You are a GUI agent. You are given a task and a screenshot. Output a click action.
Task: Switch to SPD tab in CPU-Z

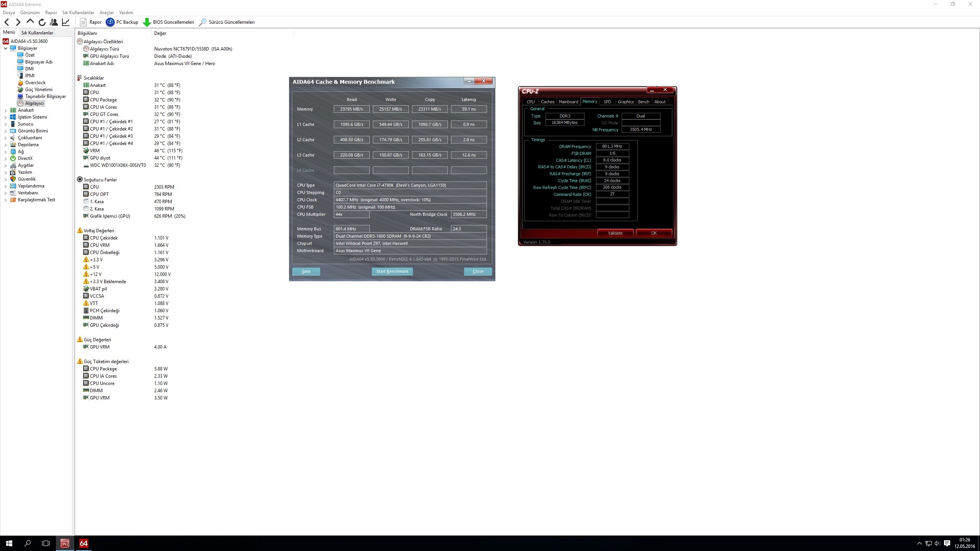click(607, 102)
